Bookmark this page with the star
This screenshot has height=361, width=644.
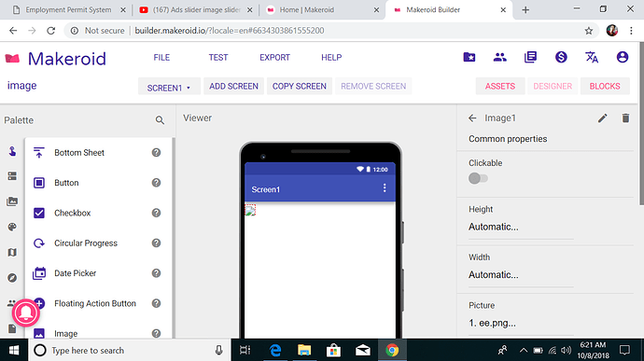(x=589, y=31)
